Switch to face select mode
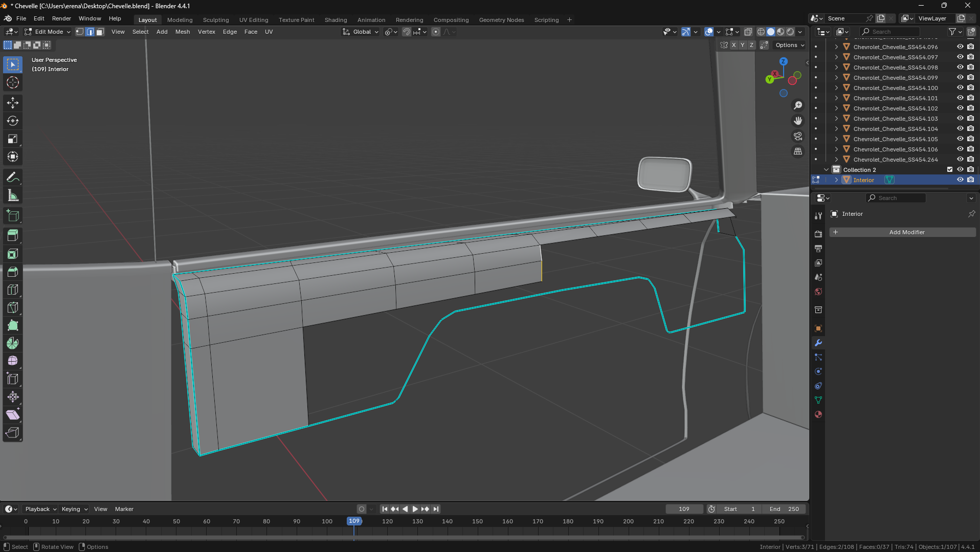This screenshot has width=980, height=552. tap(100, 32)
